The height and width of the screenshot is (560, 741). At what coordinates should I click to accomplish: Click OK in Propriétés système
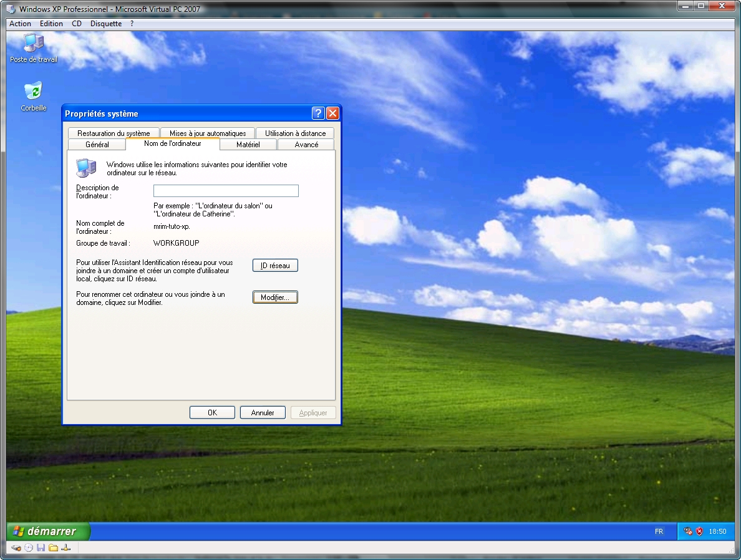pyautogui.click(x=212, y=413)
